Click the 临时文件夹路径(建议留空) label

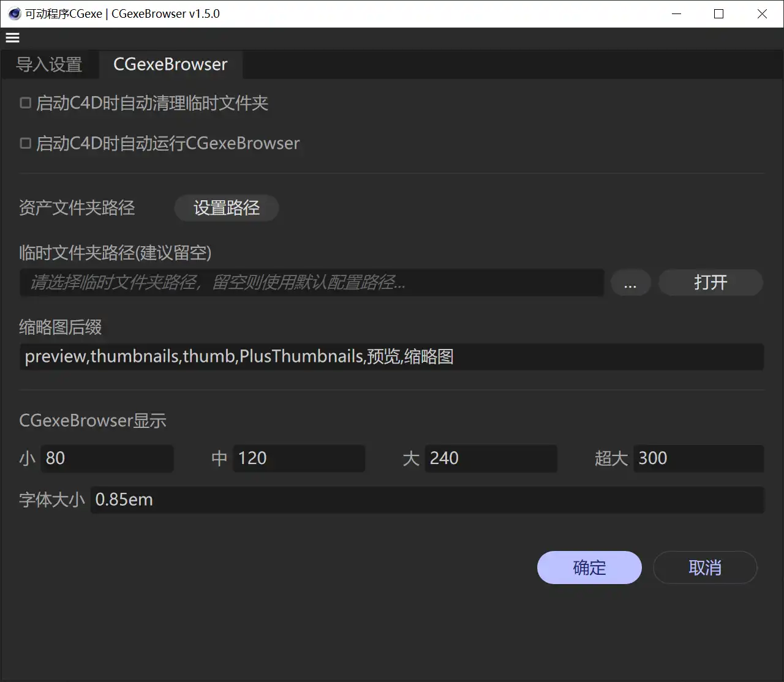[x=115, y=253]
